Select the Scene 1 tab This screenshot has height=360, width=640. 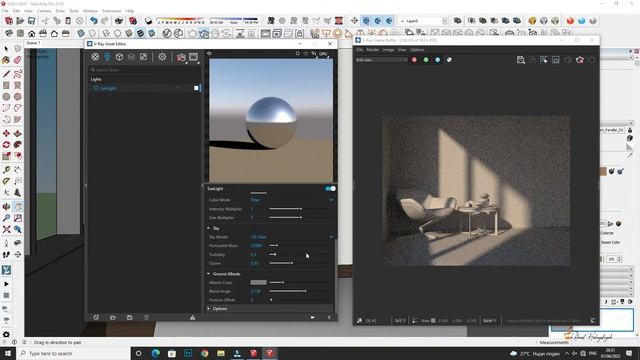(33, 43)
